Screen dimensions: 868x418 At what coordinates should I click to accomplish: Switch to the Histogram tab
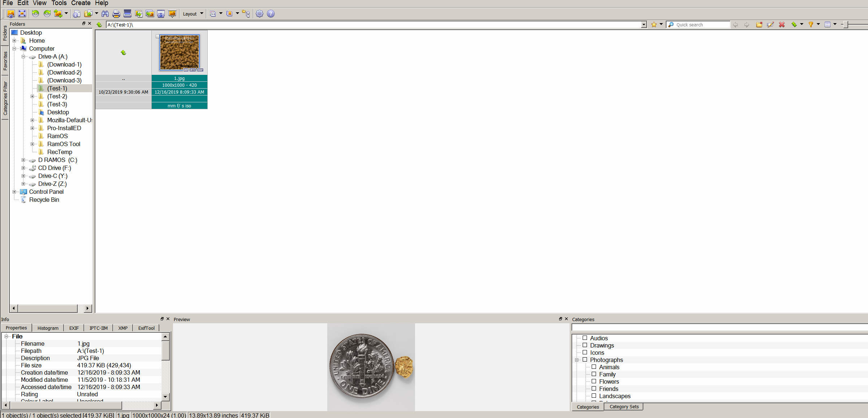48,328
